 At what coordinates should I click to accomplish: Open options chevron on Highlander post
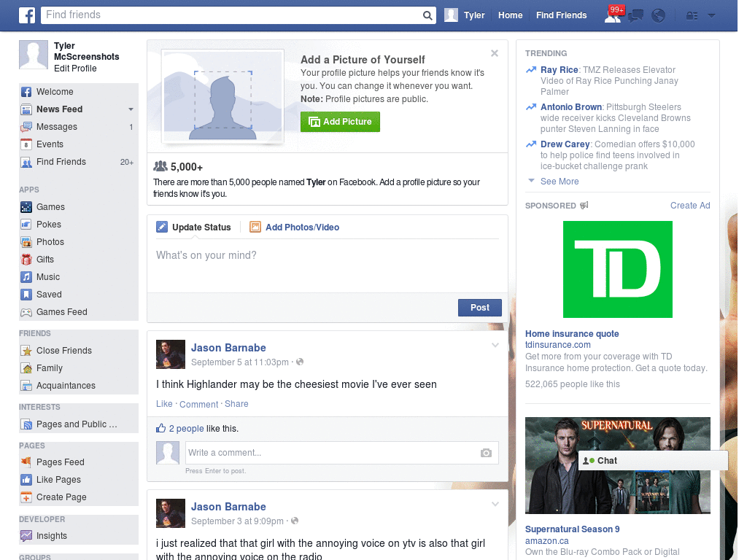(495, 345)
